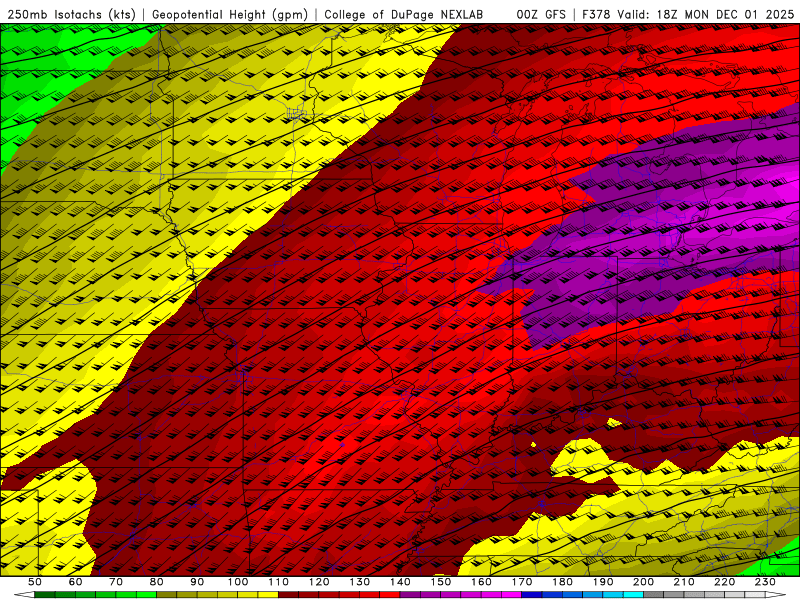800x600 pixels.
Task: Select the 80 label on the legend
Action: pyautogui.click(x=156, y=582)
